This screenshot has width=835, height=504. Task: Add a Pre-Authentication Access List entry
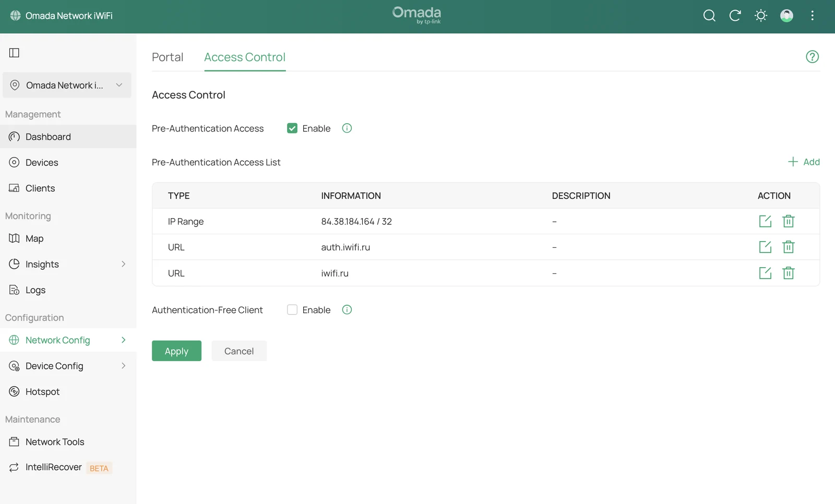coord(804,162)
